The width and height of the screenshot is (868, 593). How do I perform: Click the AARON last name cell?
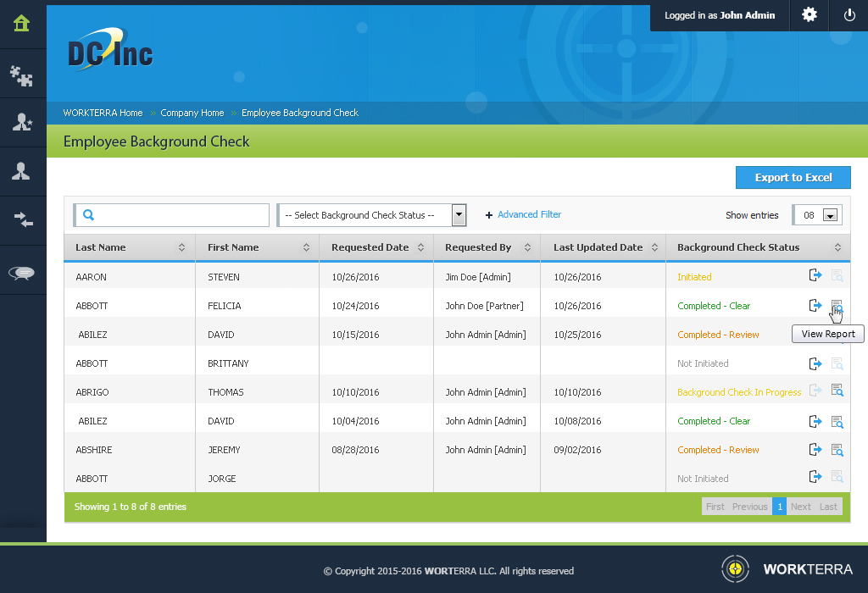point(91,277)
